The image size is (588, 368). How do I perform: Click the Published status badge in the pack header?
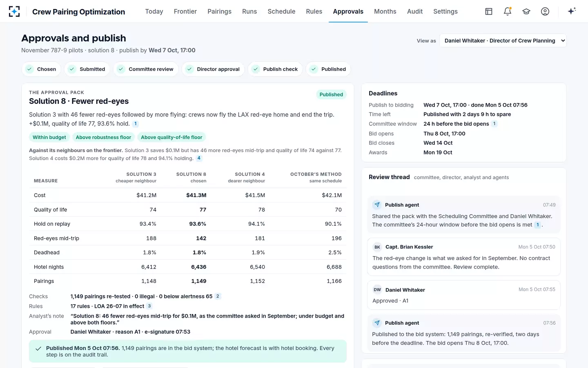331,94
